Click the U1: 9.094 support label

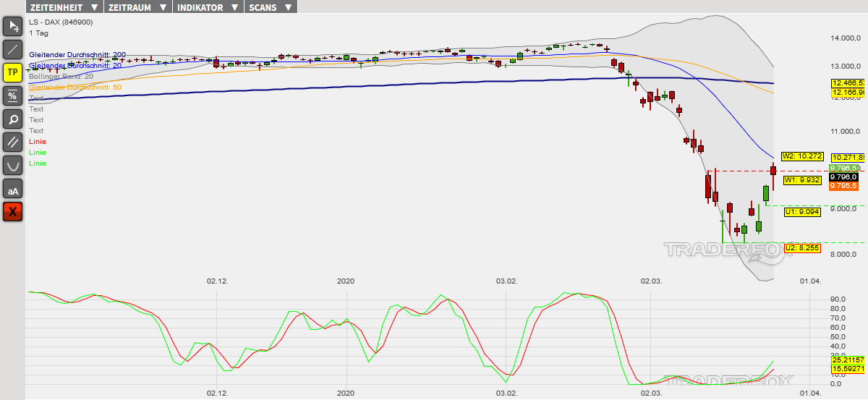801,212
